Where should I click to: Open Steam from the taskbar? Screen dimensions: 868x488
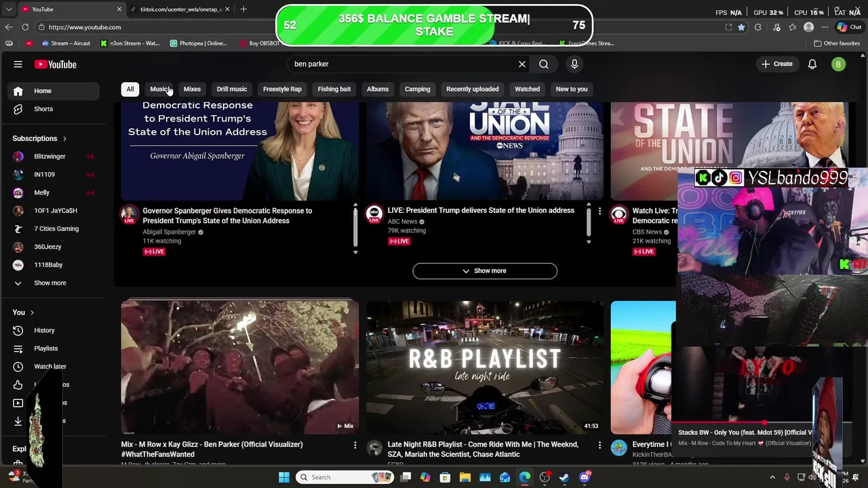564,477
